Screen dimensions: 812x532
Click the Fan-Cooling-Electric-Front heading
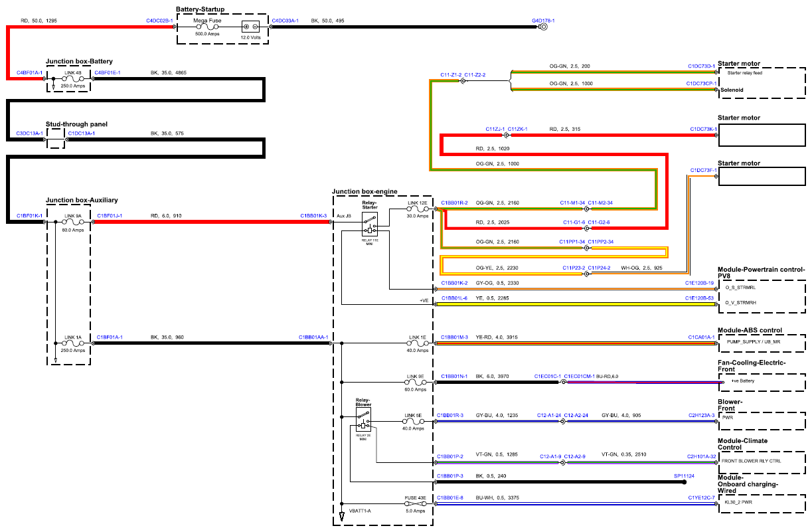pyautogui.click(x=752, y=366)
